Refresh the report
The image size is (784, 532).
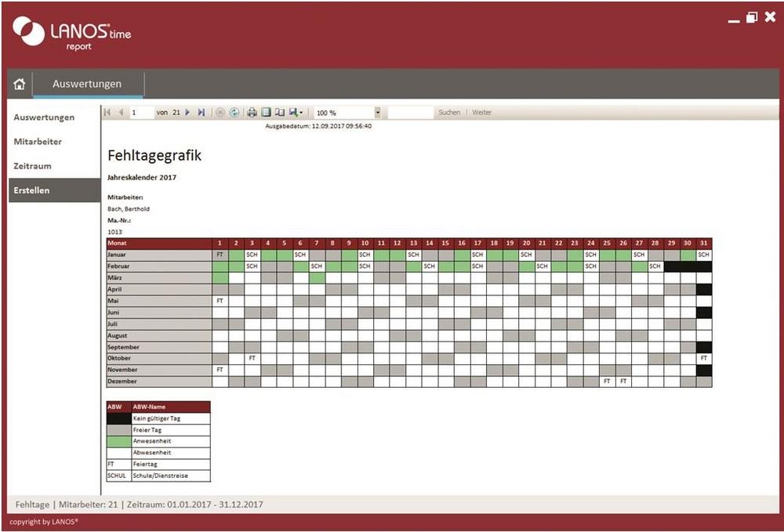[234, 112]
